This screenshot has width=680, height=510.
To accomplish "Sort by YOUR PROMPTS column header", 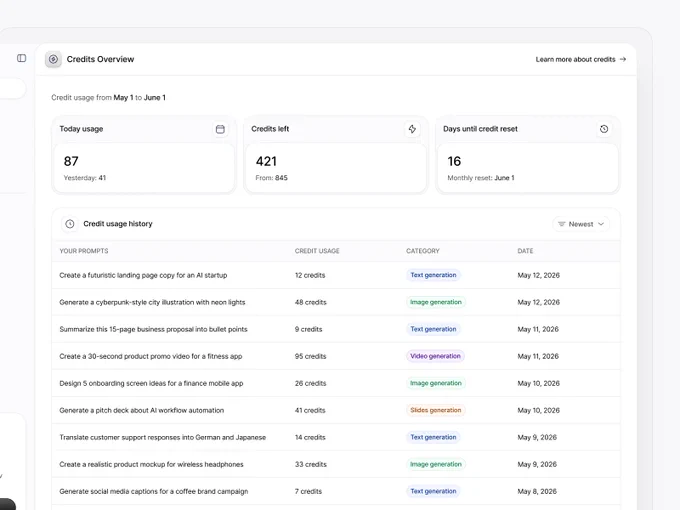I will 84,251.
